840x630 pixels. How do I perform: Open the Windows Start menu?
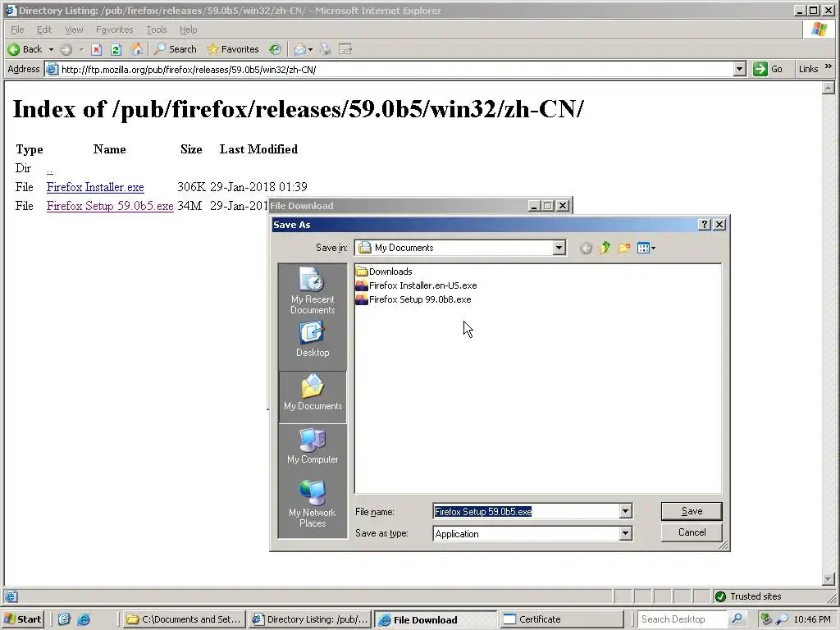pyautogui.click(x=23, y=619)
